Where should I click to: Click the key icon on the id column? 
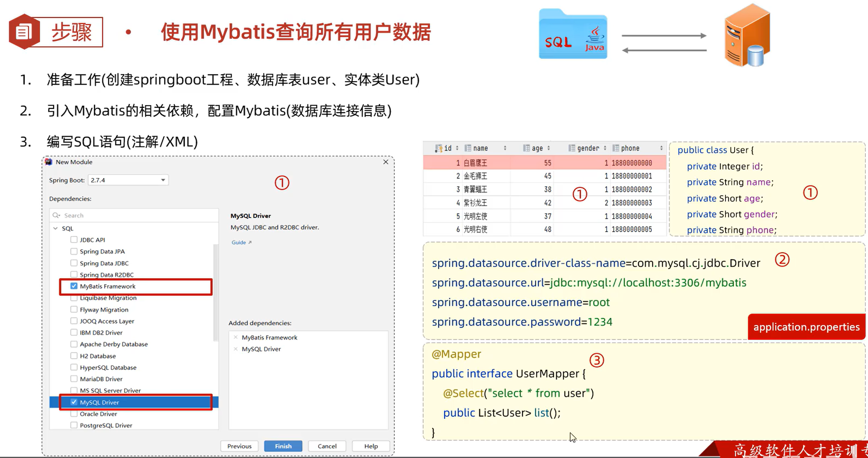click(x=439, y=148)
